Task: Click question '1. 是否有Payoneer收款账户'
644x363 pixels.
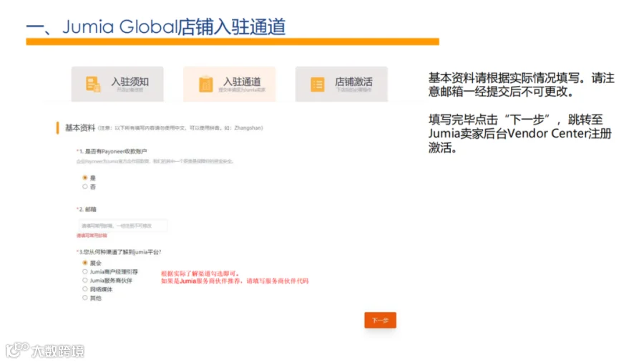Action: pyautogui.click(x=112, y=151)
